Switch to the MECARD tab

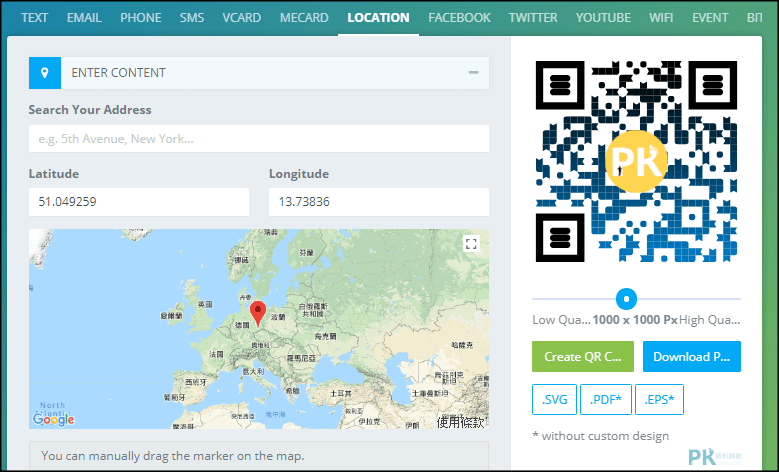(304, 17)
